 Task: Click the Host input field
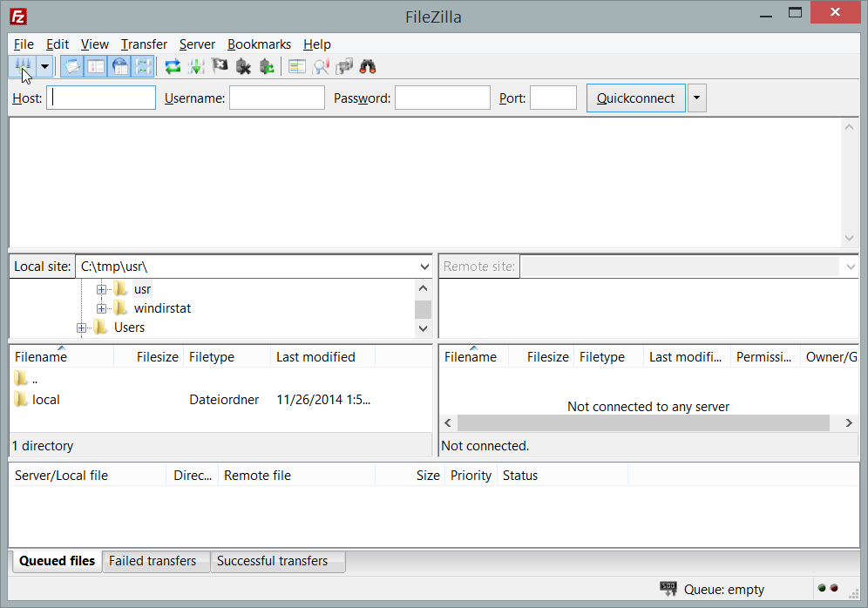point(101,98)
